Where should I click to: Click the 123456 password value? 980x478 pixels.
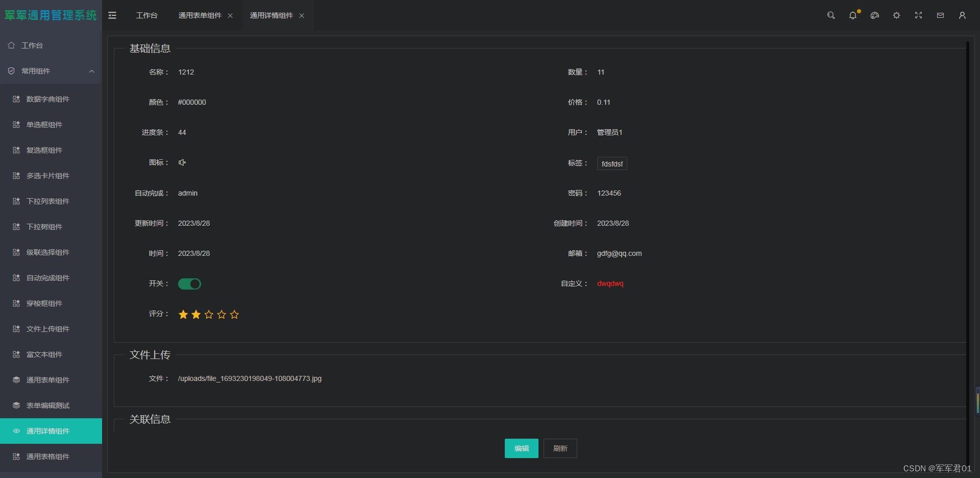click(609, 193)
